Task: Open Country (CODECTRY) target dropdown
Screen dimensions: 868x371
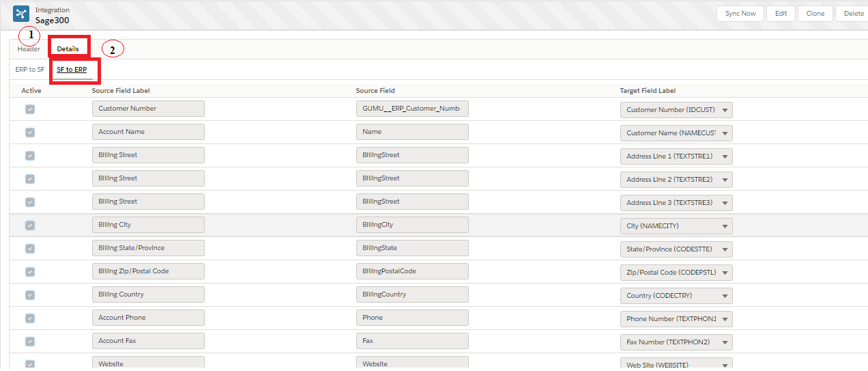Action: [x=676, y=296]
